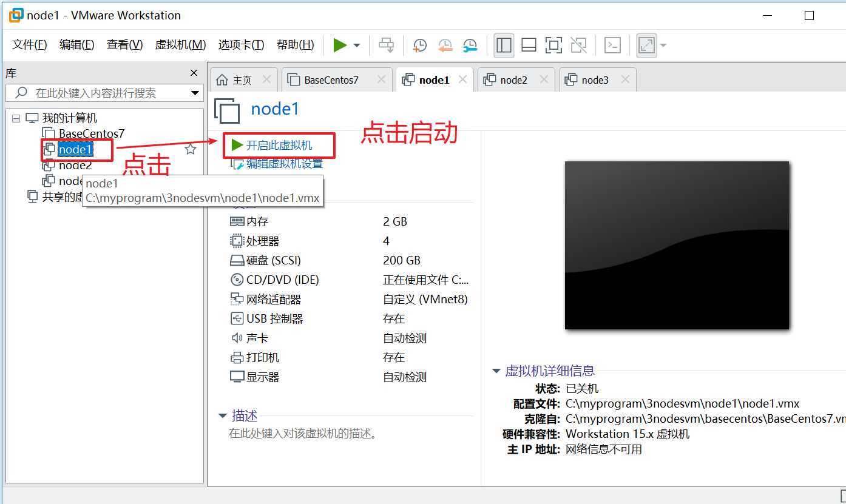Click the VMware Workstation title bar icon
846x504 pixels.
pyautogui.click(x=16, y=15)
